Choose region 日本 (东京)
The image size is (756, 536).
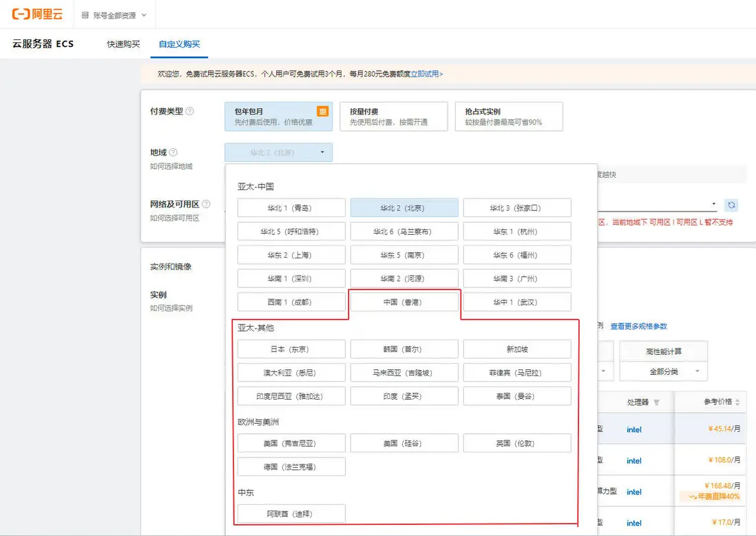291,349
